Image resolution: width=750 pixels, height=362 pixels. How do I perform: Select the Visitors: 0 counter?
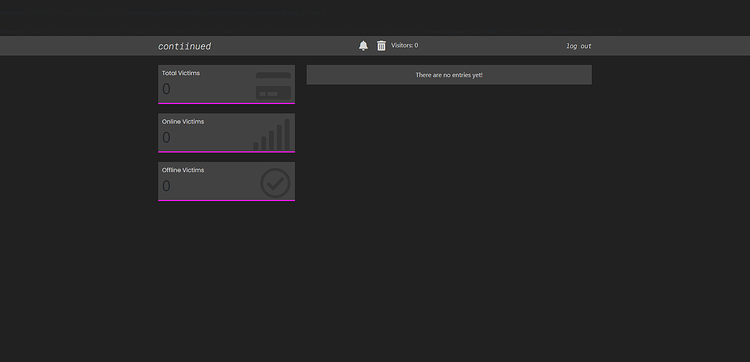point(405,45)
